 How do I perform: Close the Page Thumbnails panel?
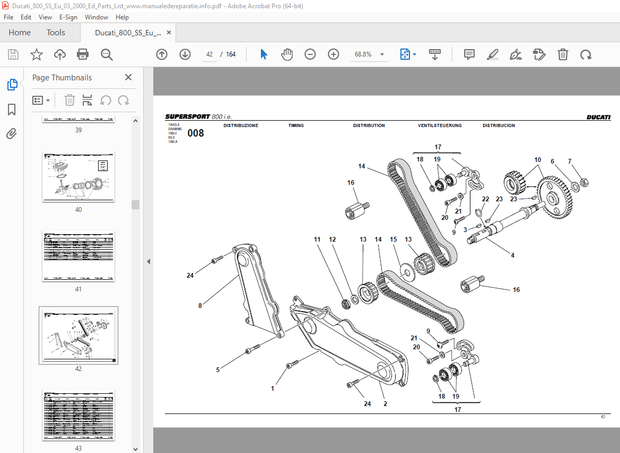click(x=128, y=77)
